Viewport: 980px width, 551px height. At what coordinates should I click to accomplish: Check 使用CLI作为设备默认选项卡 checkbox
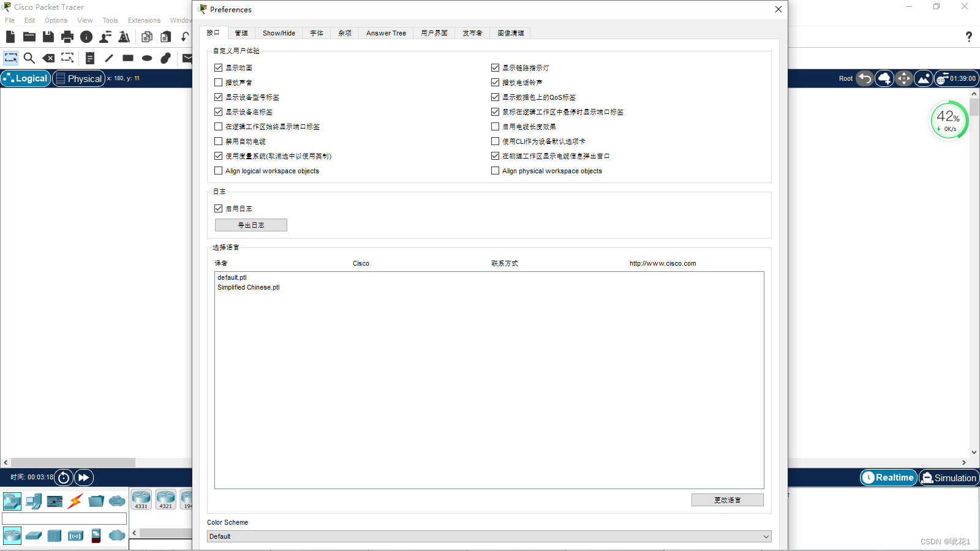click(495, 141)
